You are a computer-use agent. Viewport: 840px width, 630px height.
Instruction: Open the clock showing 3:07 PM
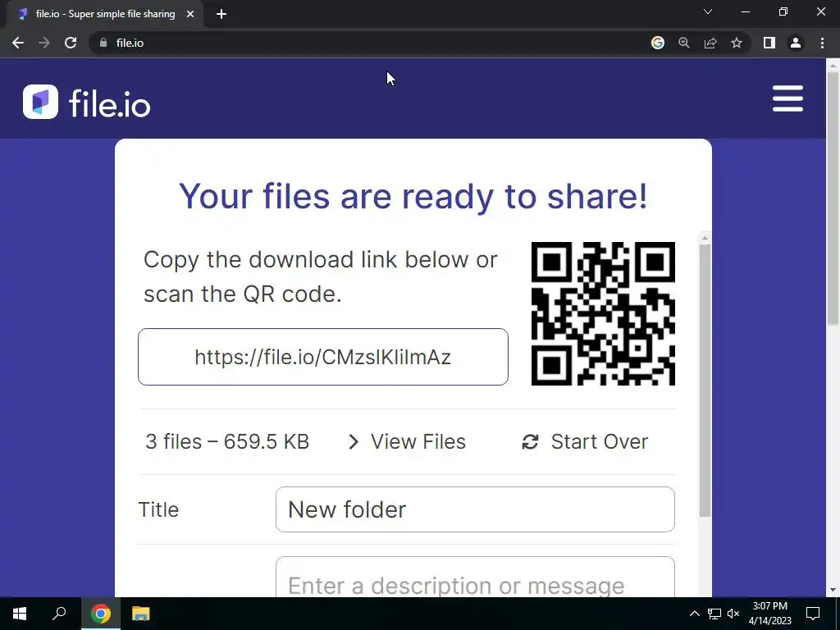point(769,614)
